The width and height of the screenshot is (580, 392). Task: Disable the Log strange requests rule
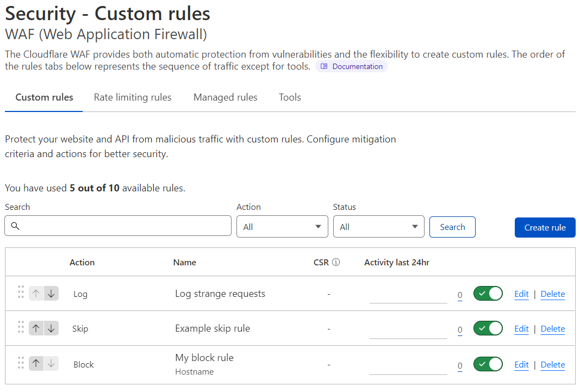tap(488, 293)
